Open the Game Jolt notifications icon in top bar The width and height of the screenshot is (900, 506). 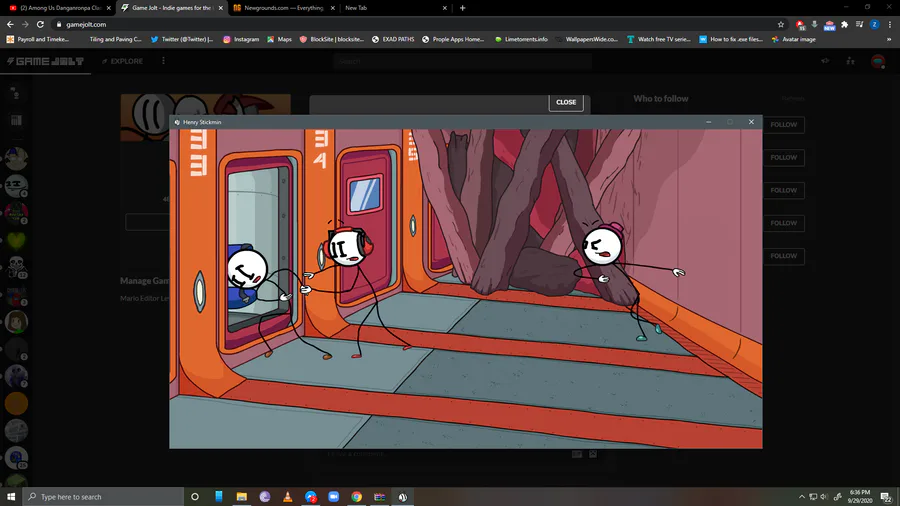pos(825,61)
